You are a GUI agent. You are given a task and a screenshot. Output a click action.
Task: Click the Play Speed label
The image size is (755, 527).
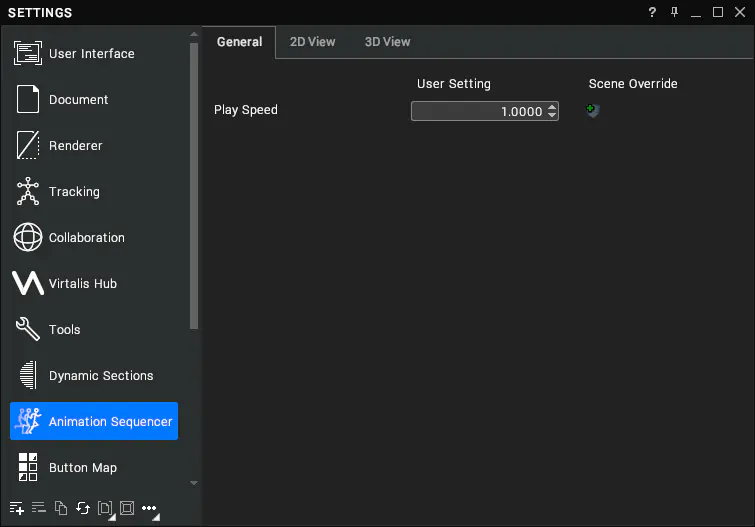pyautogui.click(x=246, y=110)
